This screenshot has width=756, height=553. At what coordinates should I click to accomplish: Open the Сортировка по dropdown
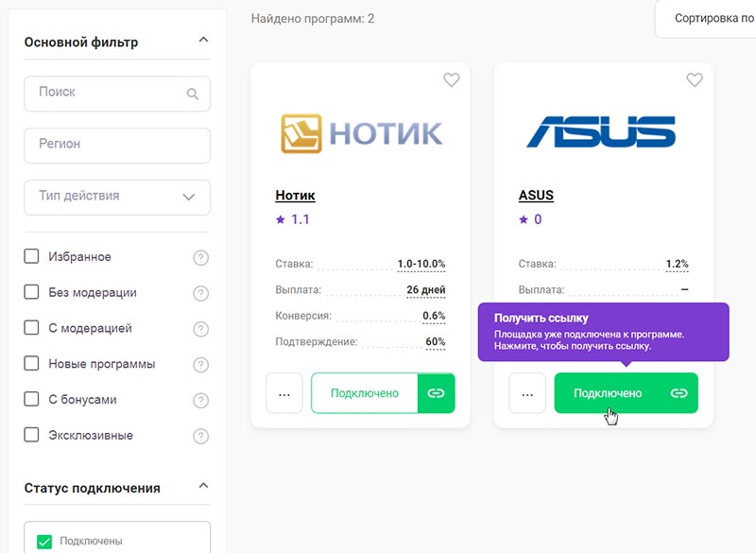point(705,19)
